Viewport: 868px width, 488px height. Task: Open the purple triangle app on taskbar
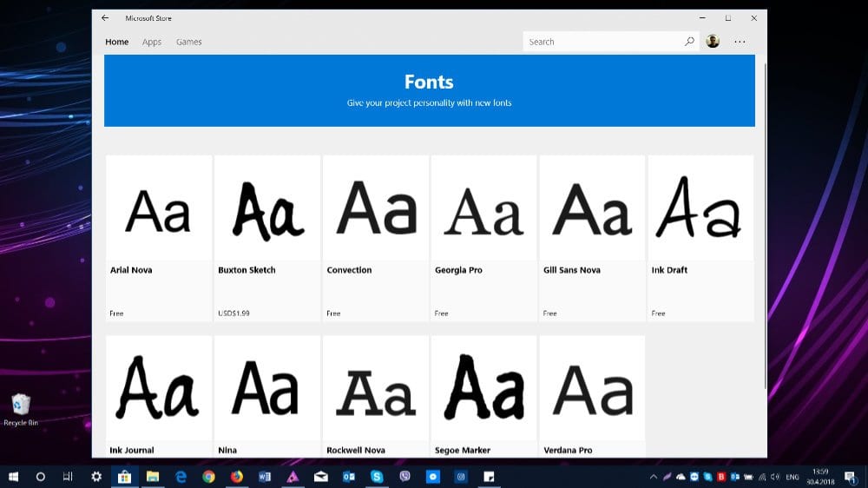[x=293, y=477]
